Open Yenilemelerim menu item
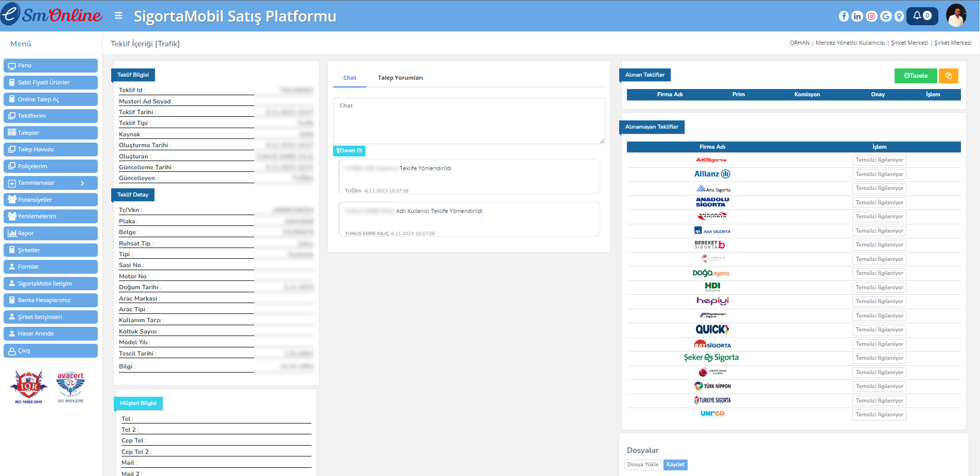The image size is (980, 476). [x=50, y=216]
